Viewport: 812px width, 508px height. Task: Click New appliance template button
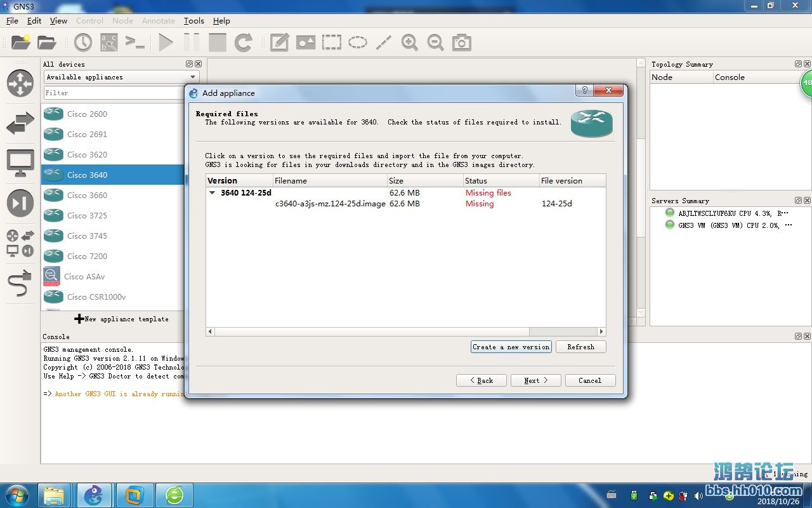[x=121, y=319]
